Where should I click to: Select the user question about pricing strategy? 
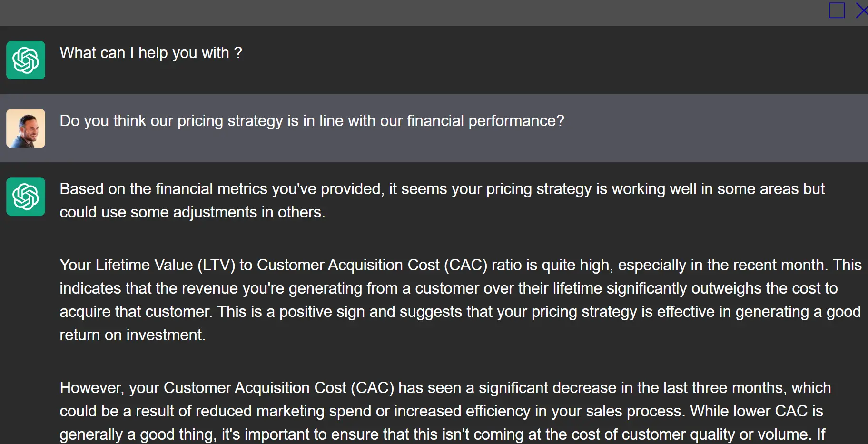(312, 121)
